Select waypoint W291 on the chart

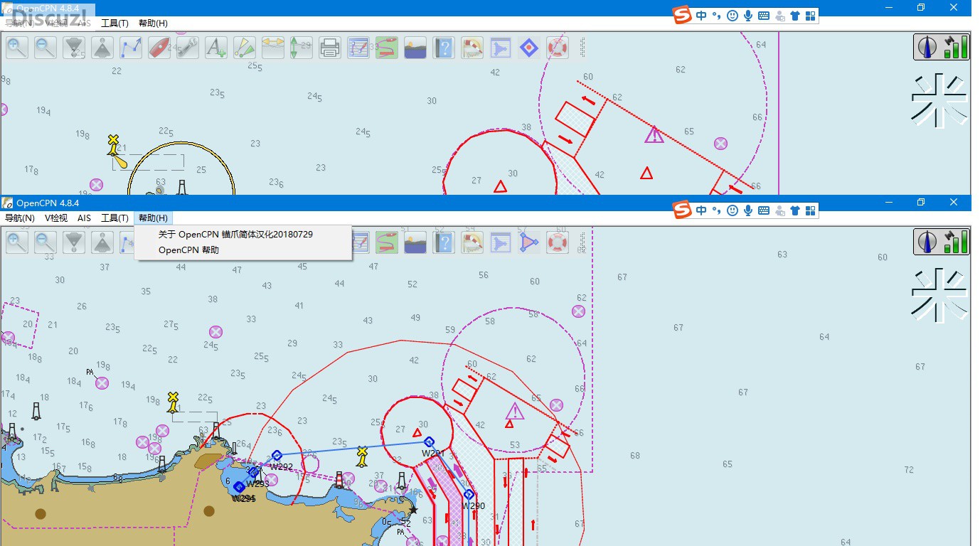(429, 441)
